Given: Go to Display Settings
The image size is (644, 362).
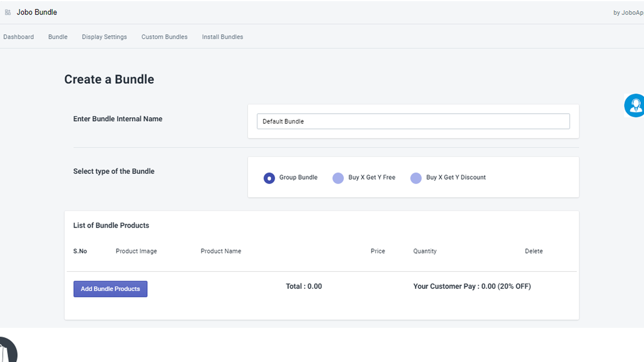Looking at the screenshot, I should point(104,37).
